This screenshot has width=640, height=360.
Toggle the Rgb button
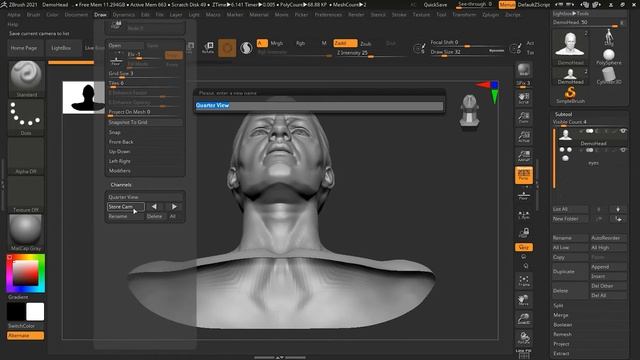point(300,43)
